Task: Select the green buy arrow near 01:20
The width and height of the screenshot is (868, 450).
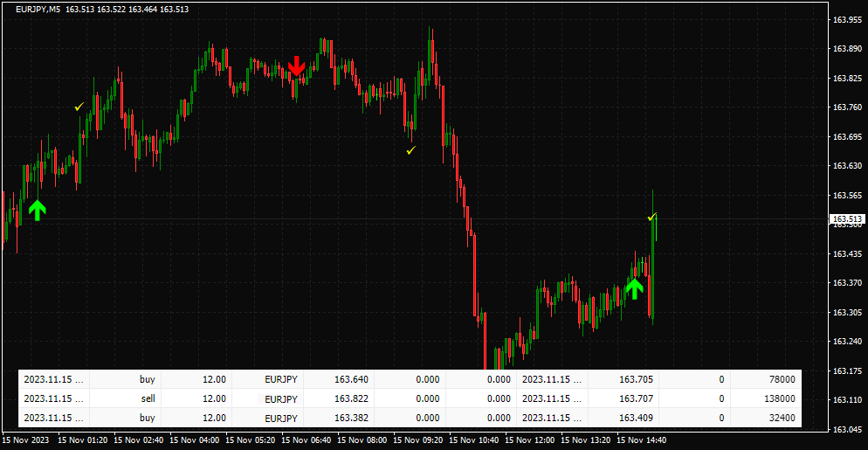Action: click(37, 211)
